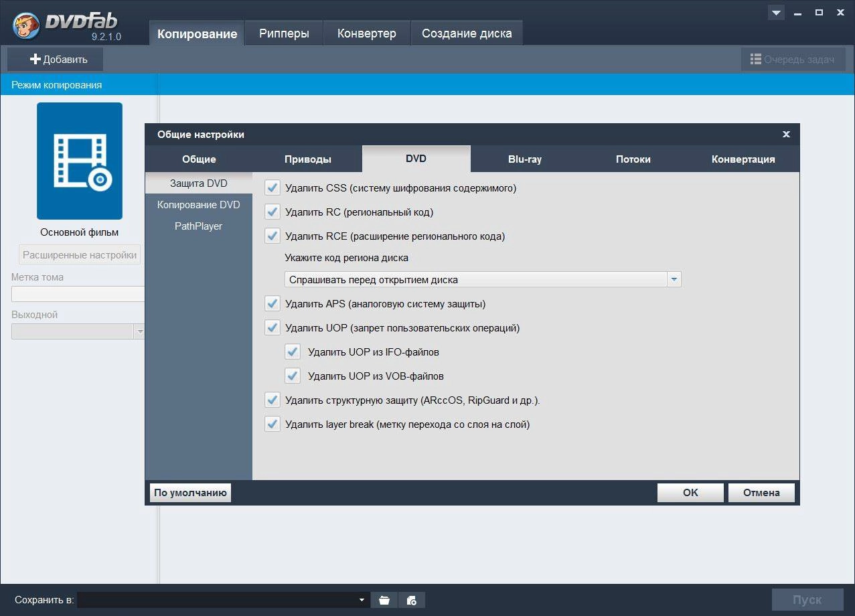The image size is (855, 616).
Task: Switch to Приводы settings tab
Action: pyautogui.click(x=308, y=159)
